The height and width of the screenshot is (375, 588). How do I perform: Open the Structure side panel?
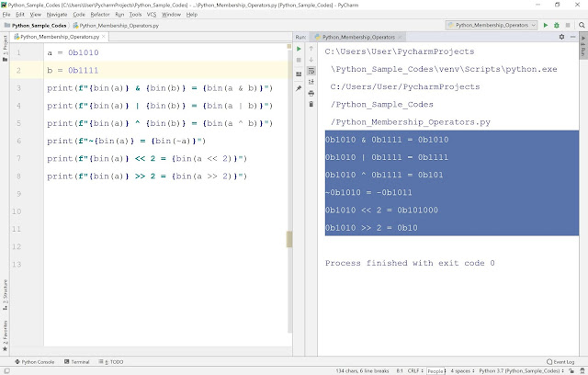point(5,295)
